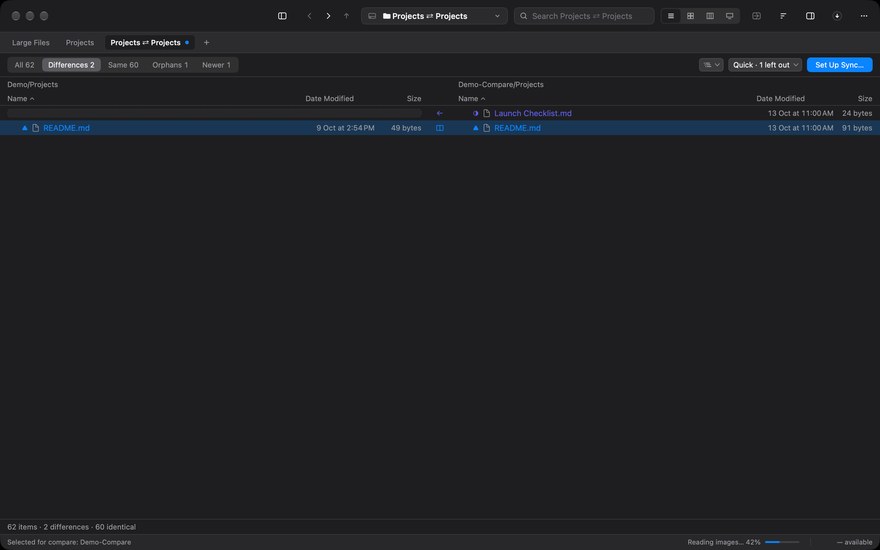
Task: Click the dual-pane arrow toolbar icon
Action: click(757, 16)
